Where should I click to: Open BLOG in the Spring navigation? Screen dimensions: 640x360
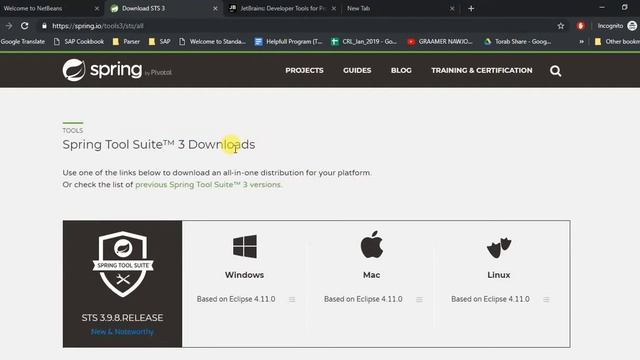[x=401, y=70]
